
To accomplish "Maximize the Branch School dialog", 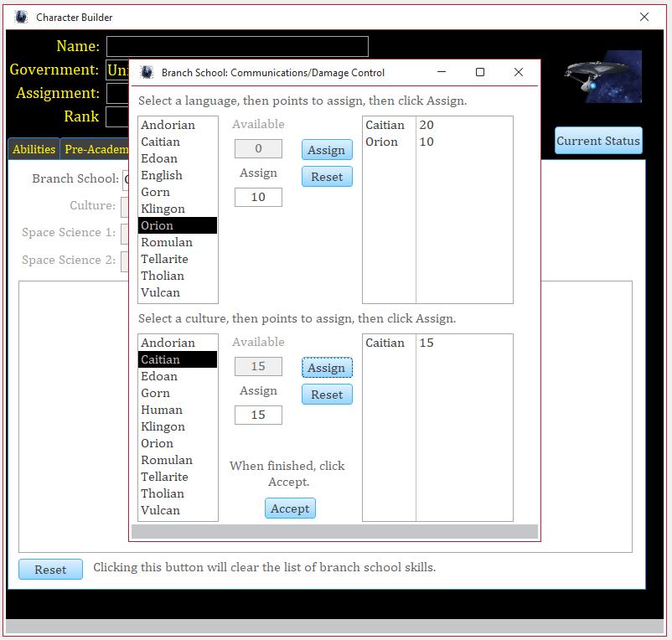I will click(x=480, y=73).
